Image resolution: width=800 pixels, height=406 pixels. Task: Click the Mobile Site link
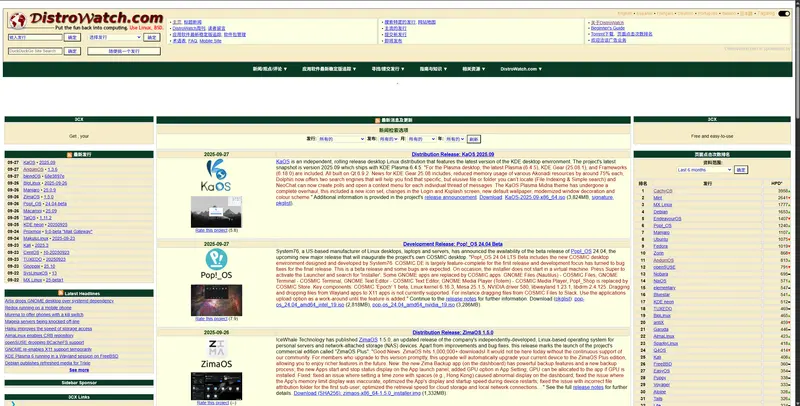pyautogui.click(x=210, y=41)
